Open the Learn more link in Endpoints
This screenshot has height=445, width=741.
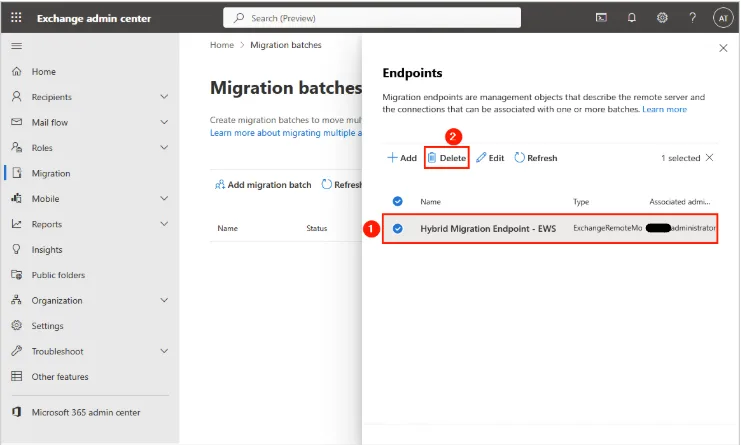coord(664,109)
